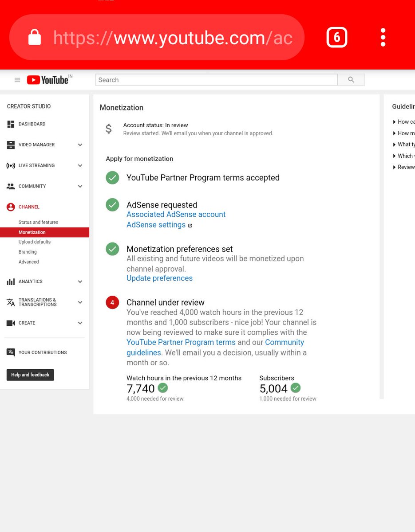The height and width of the screenshot is (532, 415).
Task: Expand Translations & Transcriptions chevron
Action: click(x=80, y=302)
